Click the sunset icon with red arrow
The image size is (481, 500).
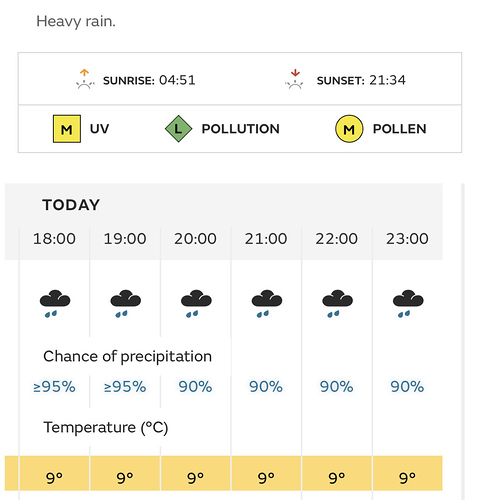click(295, 79)
